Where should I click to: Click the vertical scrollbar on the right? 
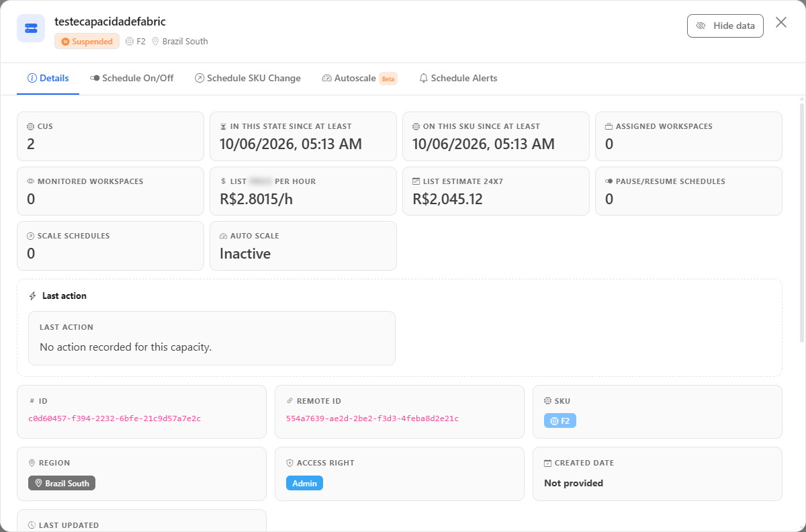801,222
